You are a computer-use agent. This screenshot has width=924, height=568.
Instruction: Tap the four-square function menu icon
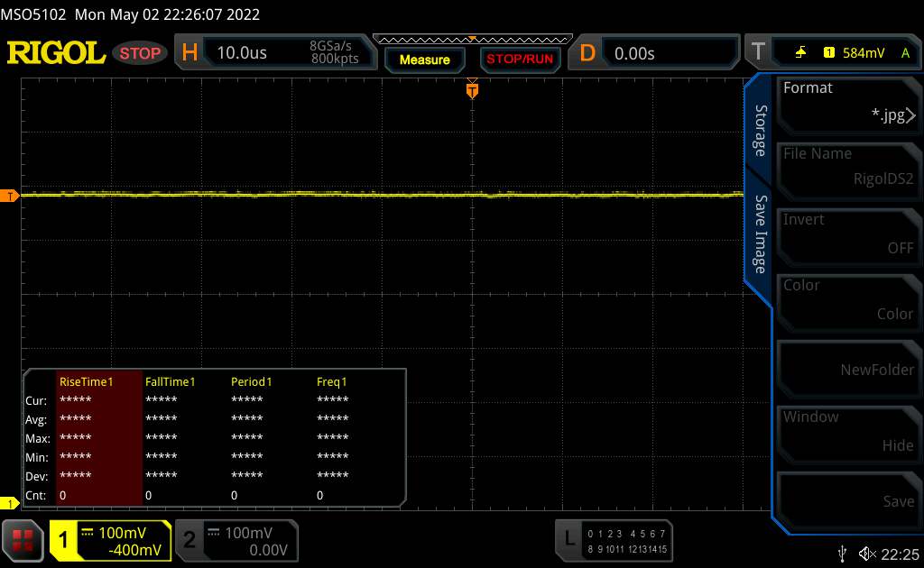pyautogui.click(x=23, y=540)
